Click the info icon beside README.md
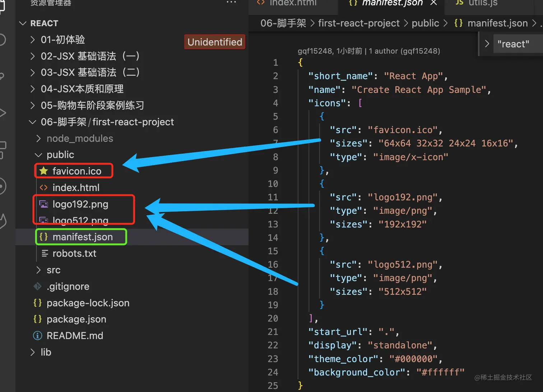The height and width of the screenshot is (392, 543). (x=37, y=336)
